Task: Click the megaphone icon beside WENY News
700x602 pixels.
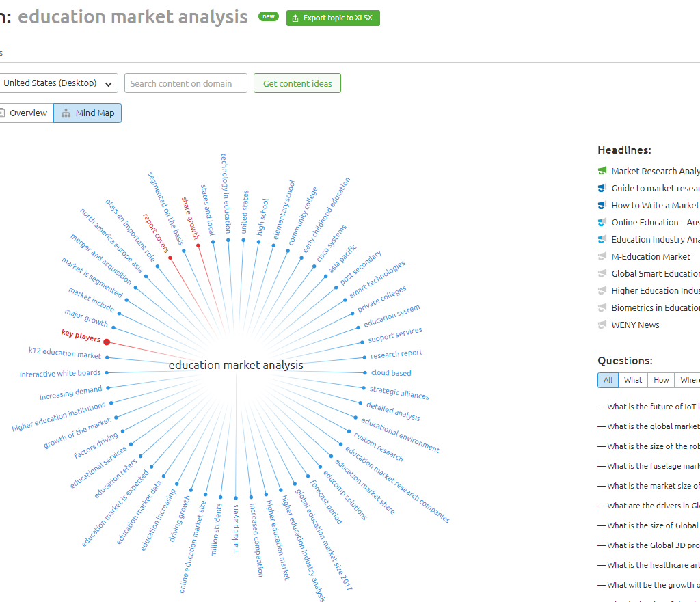Action: click(602, 325)
